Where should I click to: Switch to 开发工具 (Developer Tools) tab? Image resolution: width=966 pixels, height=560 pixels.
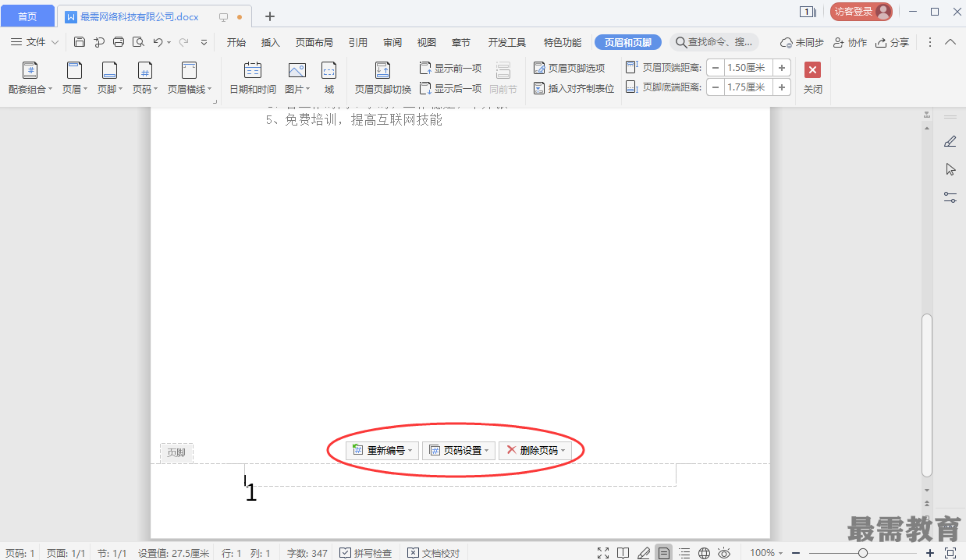507,42
